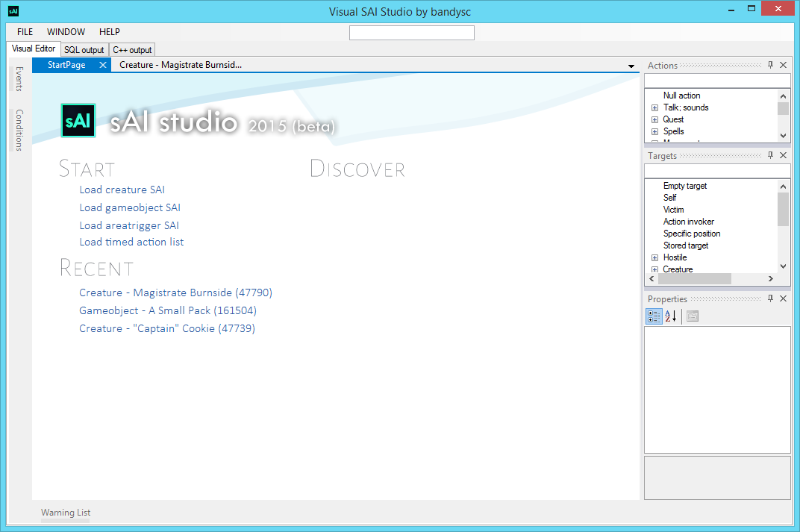
Task: Switch to the C++ output tab
Action: point(132,50)
